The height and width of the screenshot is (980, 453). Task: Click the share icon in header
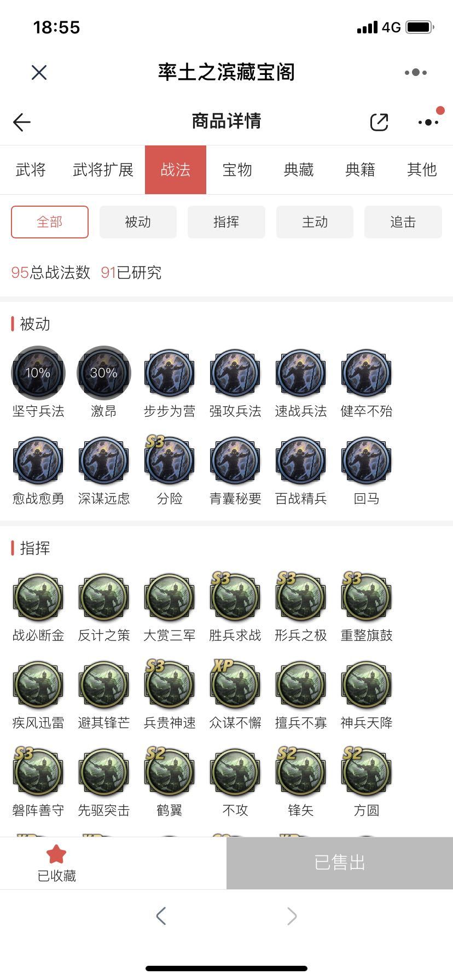click(379, 122)
